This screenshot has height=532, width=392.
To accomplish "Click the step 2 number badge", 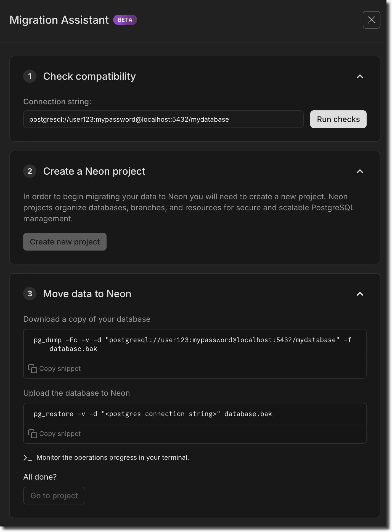I will click(30, 171).
